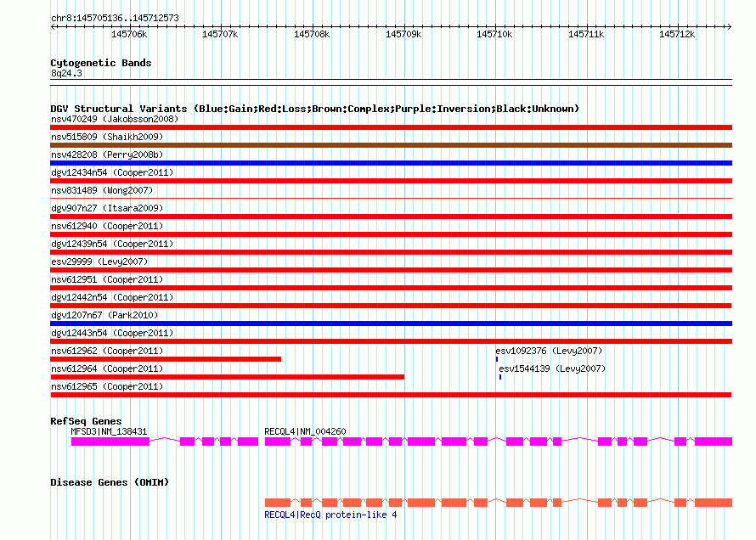Select the red bar of nsv470249
The width and height of the screenshot is (756, 540).
(x=391, y=127)
